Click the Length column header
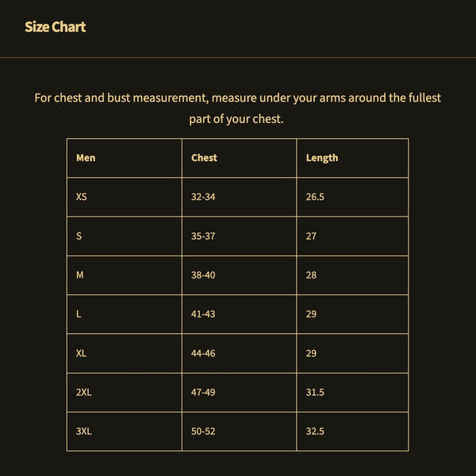 pos(322,158)
